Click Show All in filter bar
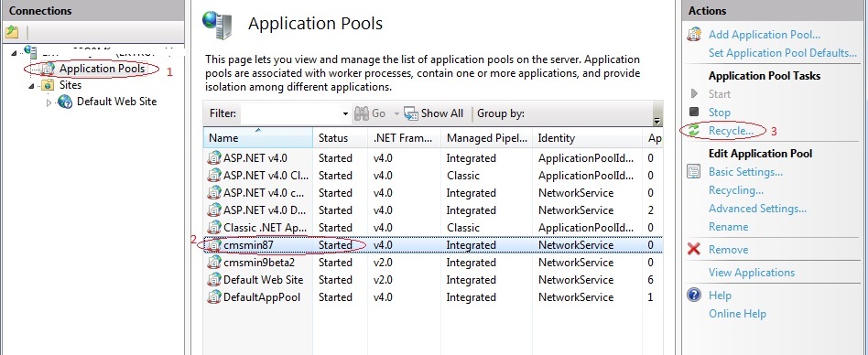 433,113
